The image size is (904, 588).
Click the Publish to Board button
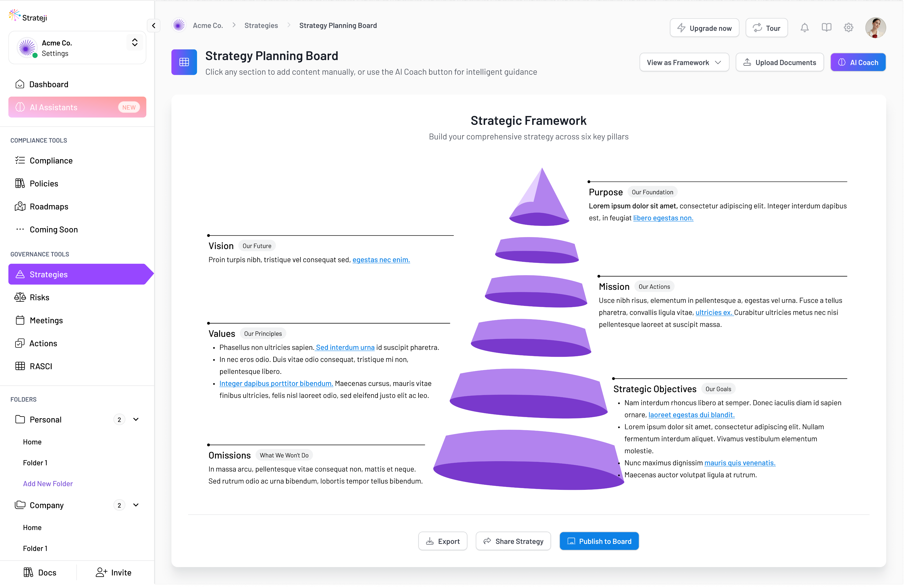click(x=599, y=541)
